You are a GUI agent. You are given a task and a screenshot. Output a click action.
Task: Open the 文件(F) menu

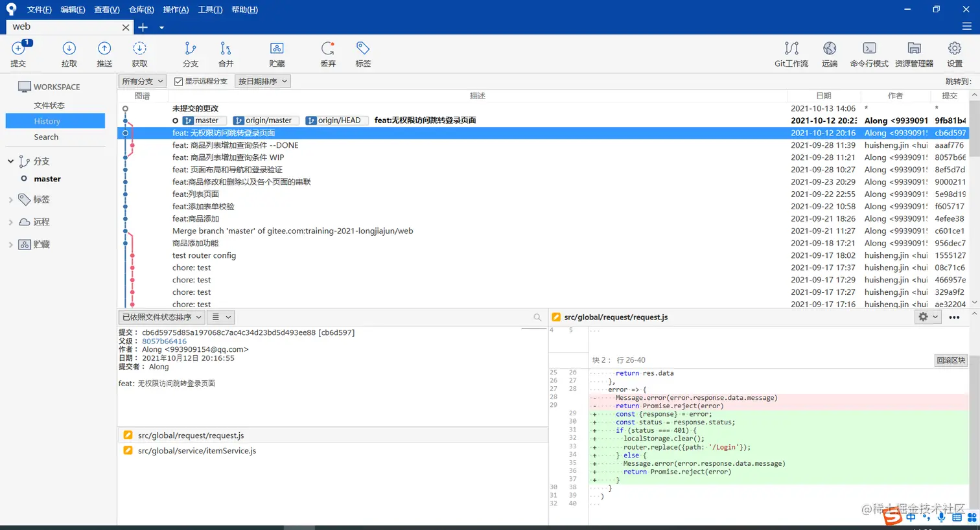point(39,10)
